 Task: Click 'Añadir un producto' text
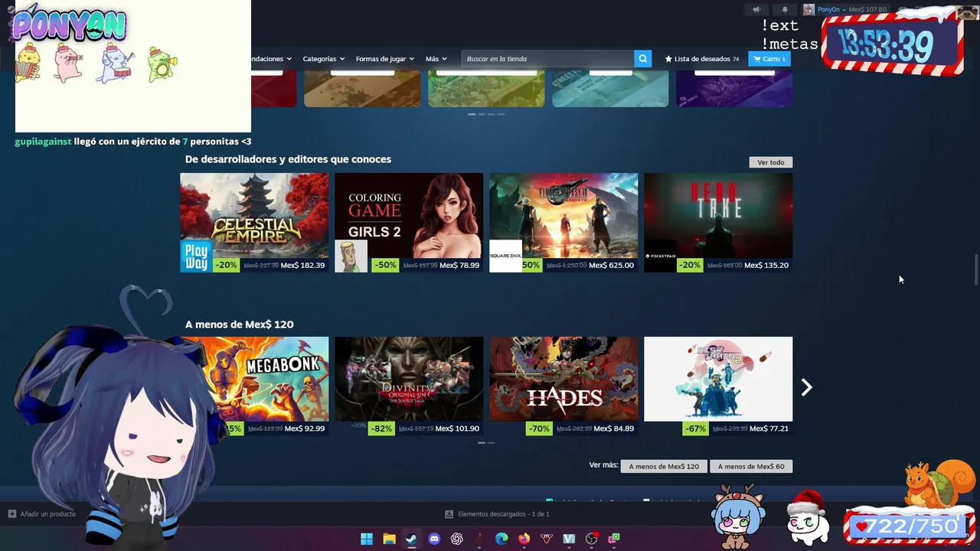click(x=47, y=514)
